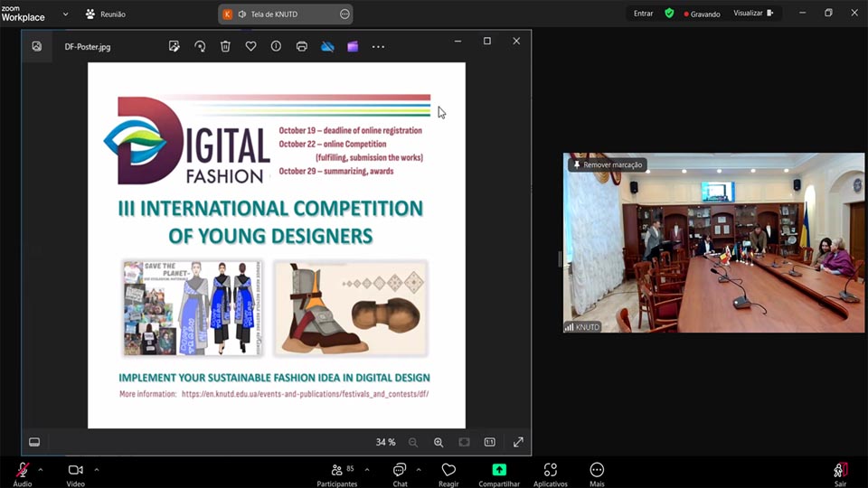Expand audio options arrow next to Áudio
Screen dimensions: 868x488
pyautogui.click(x=41, y=470)
